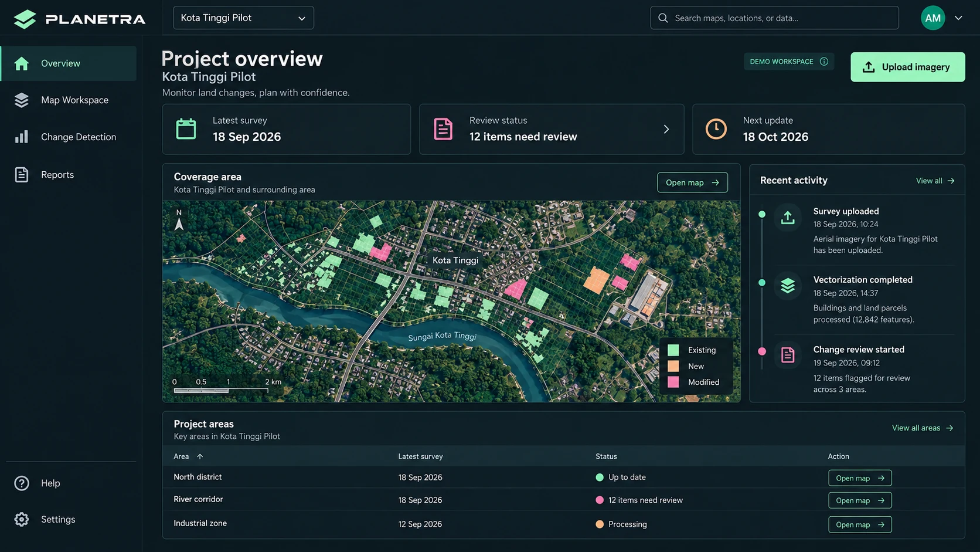Click the Industrial zone area name
This screenshot has height=552, width=980.
(200, 523)
